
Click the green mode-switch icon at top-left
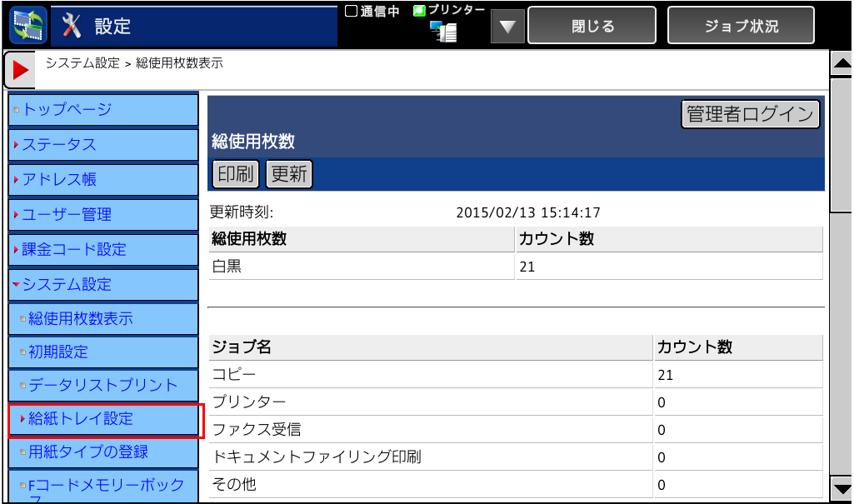tap(27, 25)
